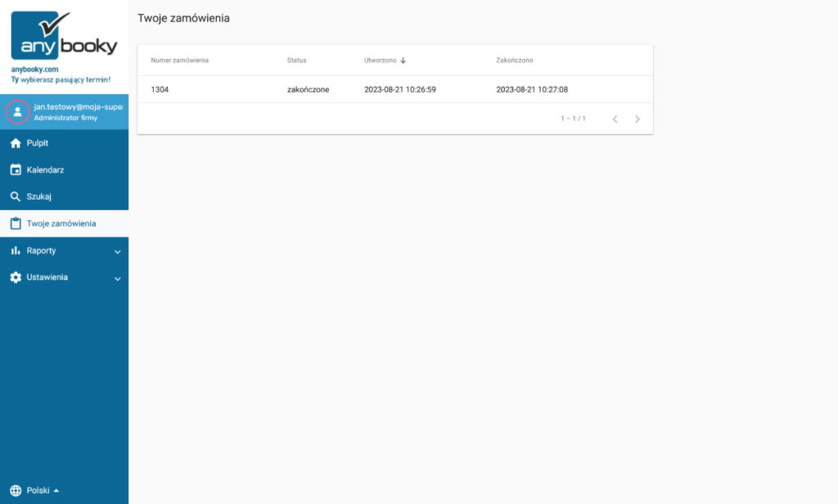Click the Ty wybierasz pasujący termin slogan
The height and width of the screenshot is (504, 838).
click(61, 79)
